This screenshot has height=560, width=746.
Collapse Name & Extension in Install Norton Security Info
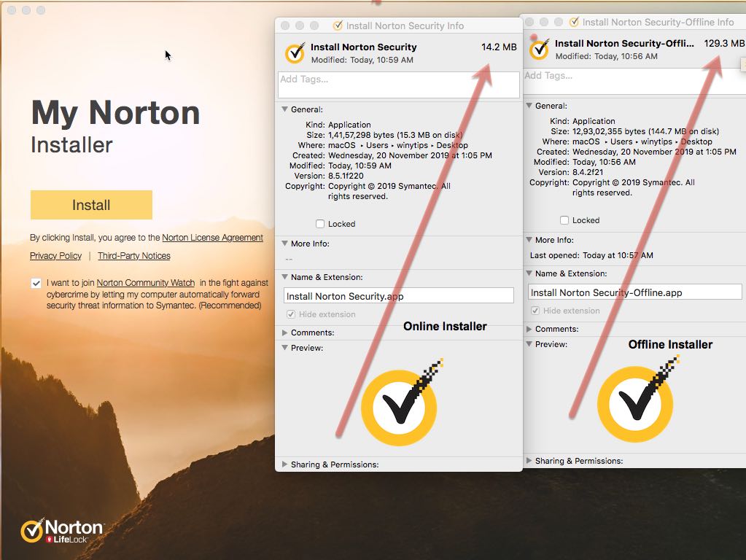[x=284, y=277]
